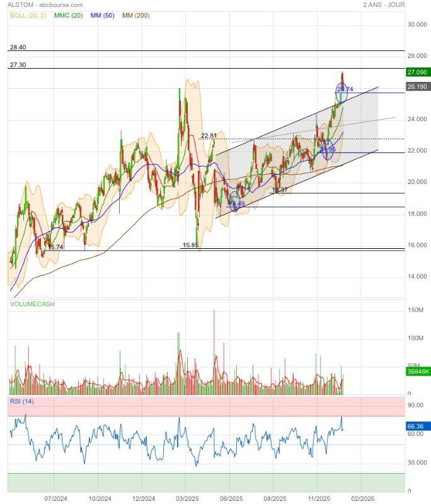Click the VOLUMECASH panel title
431x504 pixels.
tap(32, 304)
